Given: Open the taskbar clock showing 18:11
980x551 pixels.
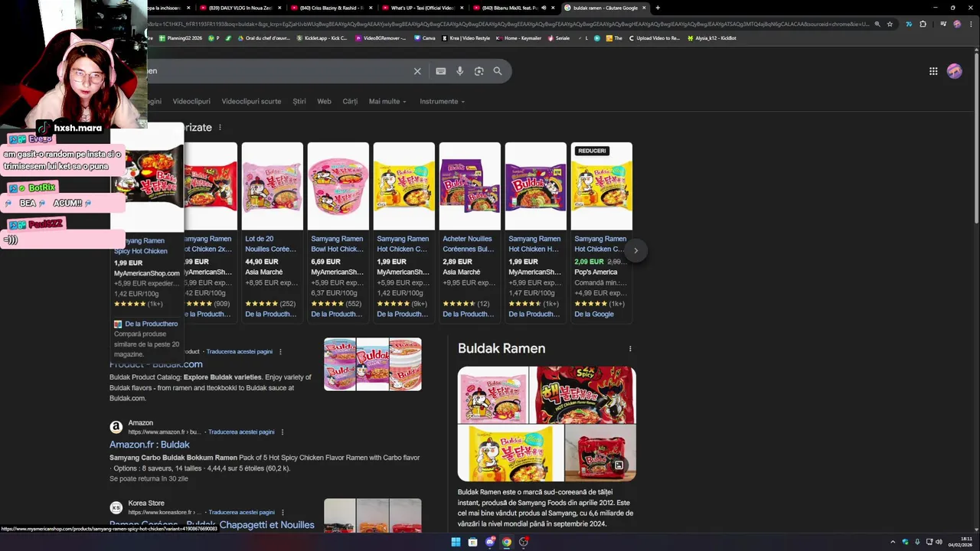Looking at the screenshot, I should [x=960, y=542].
